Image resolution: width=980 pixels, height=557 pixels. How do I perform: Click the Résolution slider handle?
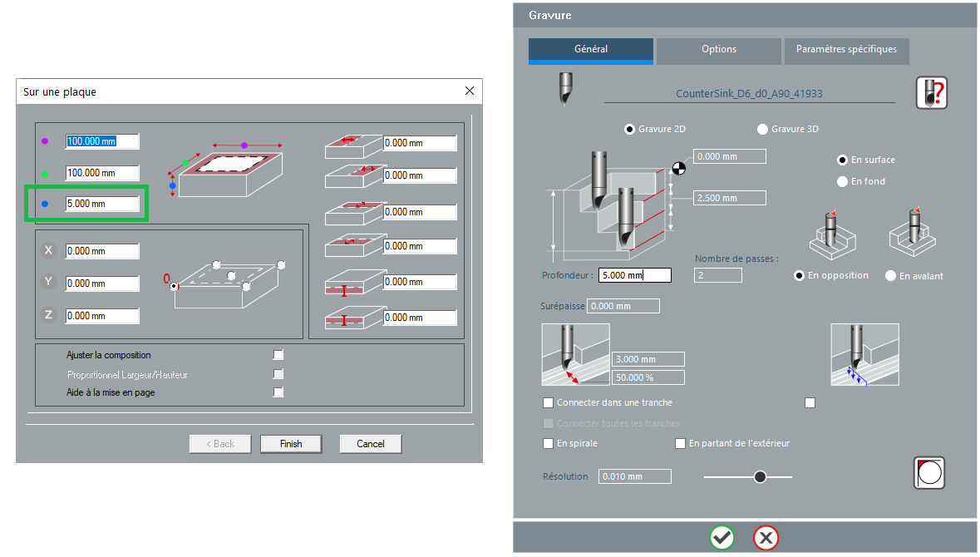click(759, 477)
